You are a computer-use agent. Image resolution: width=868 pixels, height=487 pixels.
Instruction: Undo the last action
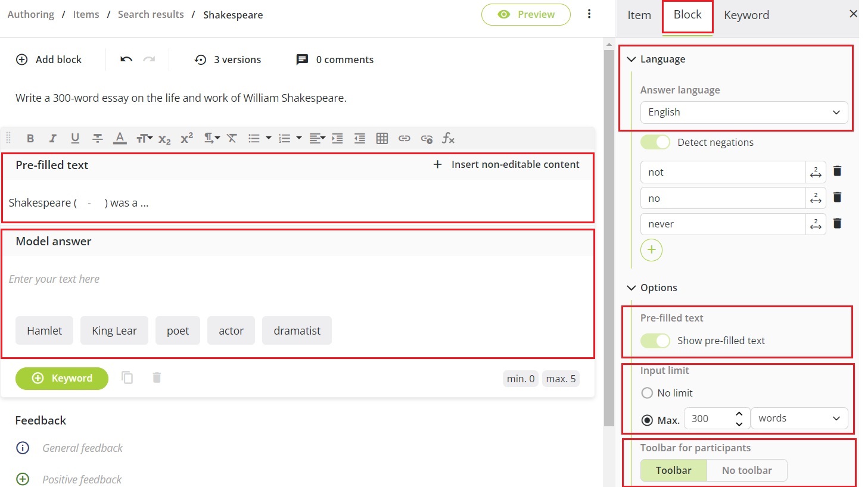click(126, 59)
